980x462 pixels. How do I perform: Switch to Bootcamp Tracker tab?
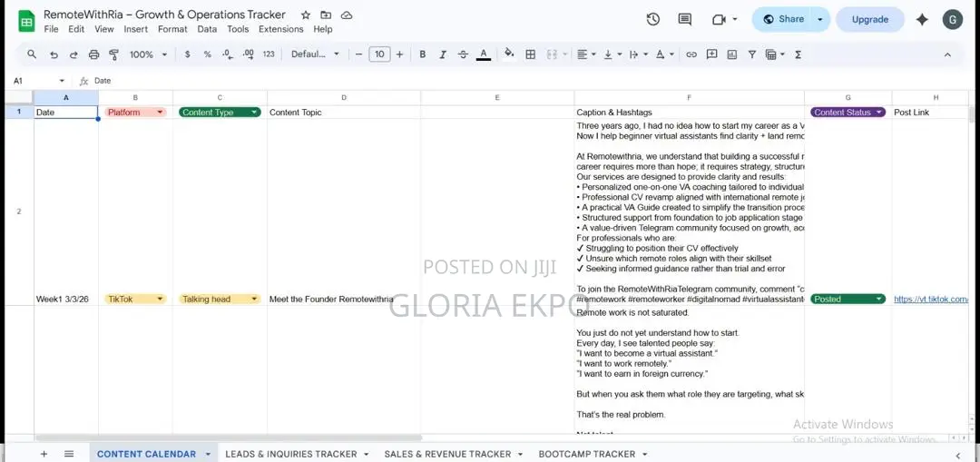click(x=593, y=454)
